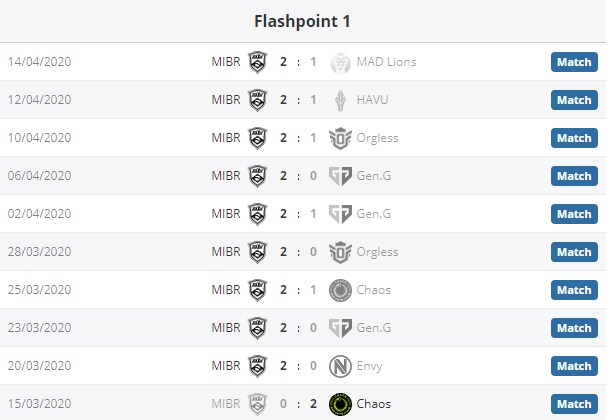The width and height of the screenshot is (612, 420).
Task: Click the Envy team name
Action: click(x=372, y=366)
